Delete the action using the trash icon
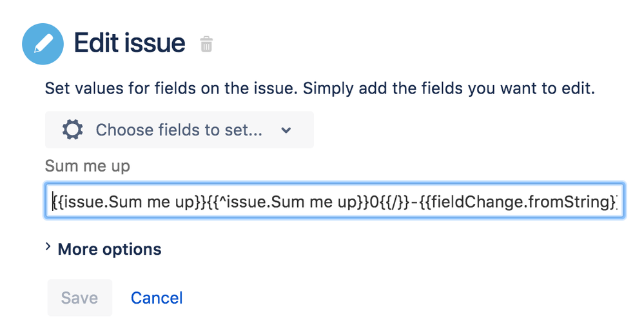Image resolution: width=644 pixels, height=336 pixels. (x=206, y=44)
